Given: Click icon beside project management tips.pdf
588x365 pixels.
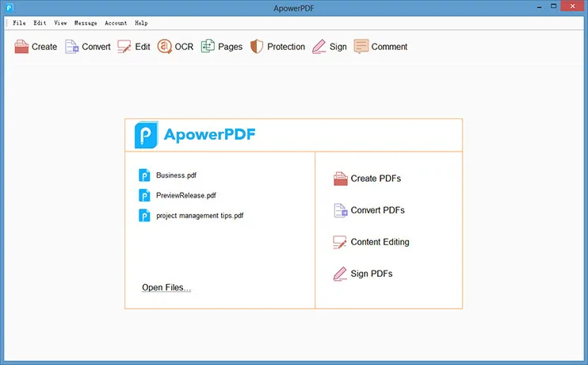Looking at the screenshot, I should [x=144, y=216].
